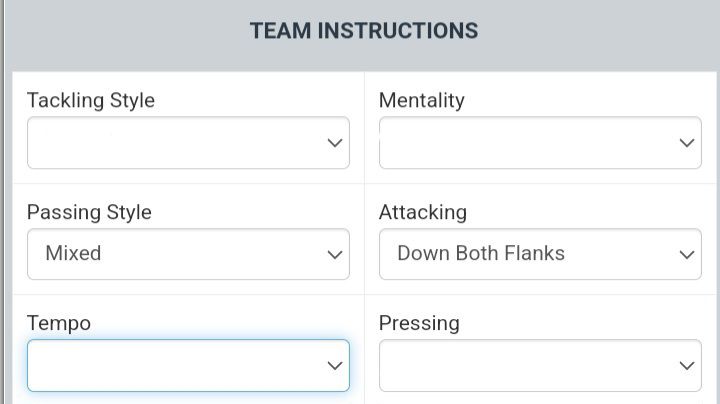The height and width of the screenshot is (404, 720).
Task: Click the Pressing dropdown chevron arrow
Action: 687,366
